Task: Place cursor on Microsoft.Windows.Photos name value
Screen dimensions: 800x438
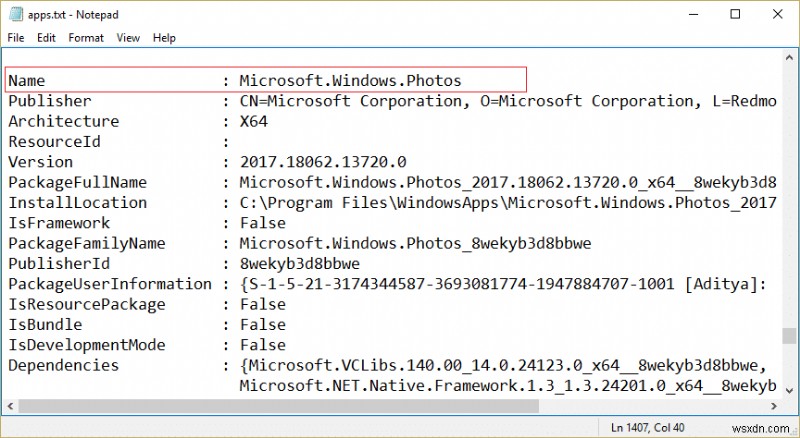Action: click(350, 80)
